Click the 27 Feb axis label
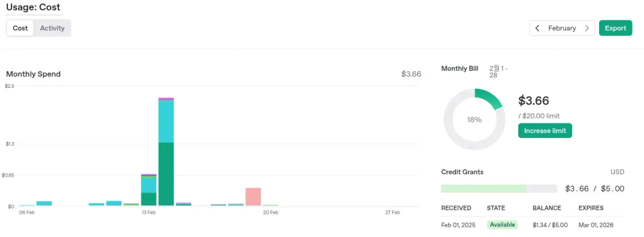 coord(392,212)
